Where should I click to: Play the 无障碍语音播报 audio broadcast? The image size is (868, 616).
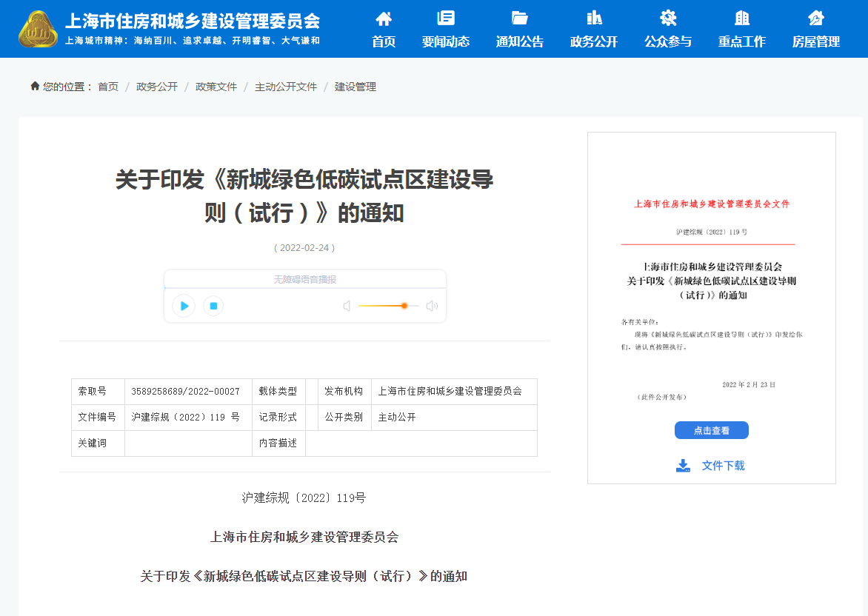(x=183, y=306)
